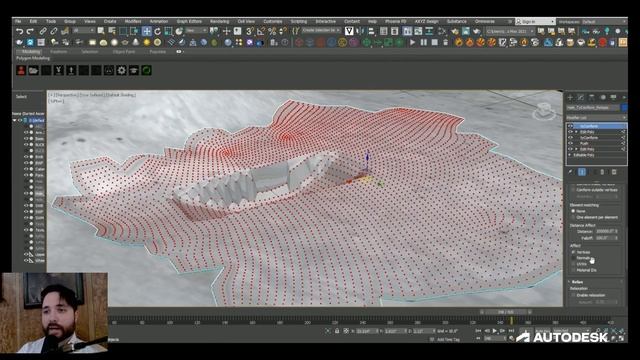640x360 pixels.
Task: Click the gear icon in Polygon Modeling ribbon
Action: pos(121,70)
